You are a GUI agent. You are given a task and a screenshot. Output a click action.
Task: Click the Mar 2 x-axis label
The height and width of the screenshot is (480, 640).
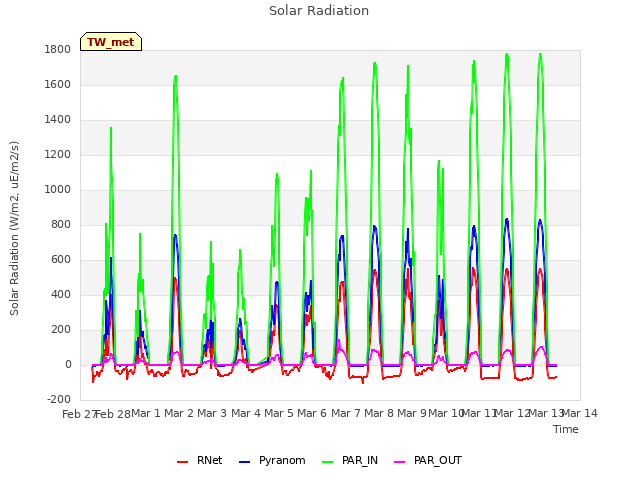coord(179,413)
